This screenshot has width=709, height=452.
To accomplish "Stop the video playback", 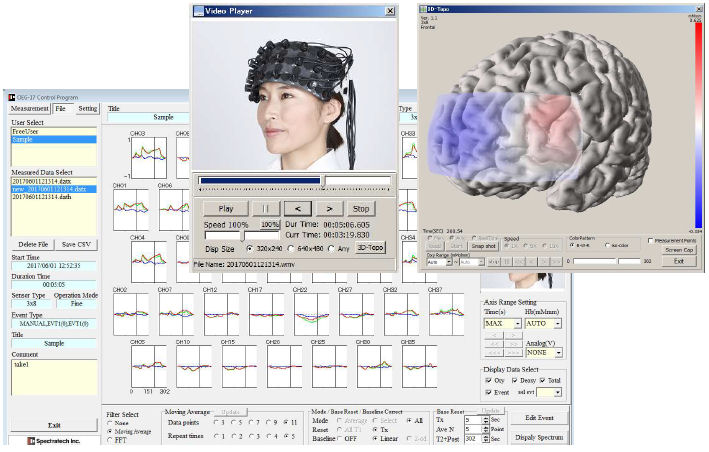I will tap(362, 209).
